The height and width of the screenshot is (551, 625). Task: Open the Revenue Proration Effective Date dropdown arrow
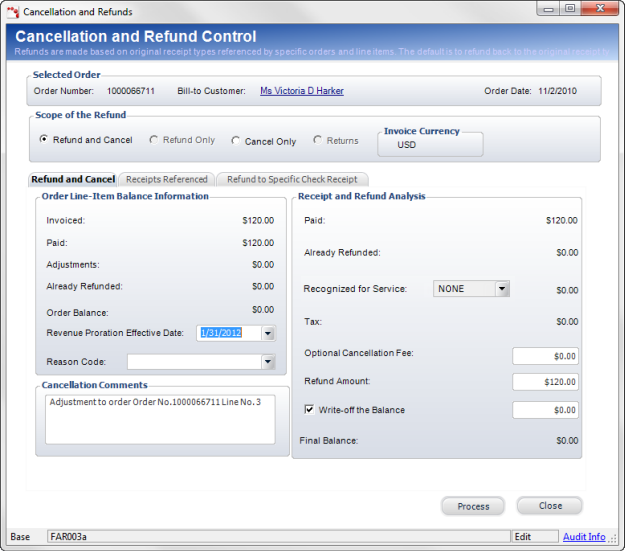coord(268,333)
